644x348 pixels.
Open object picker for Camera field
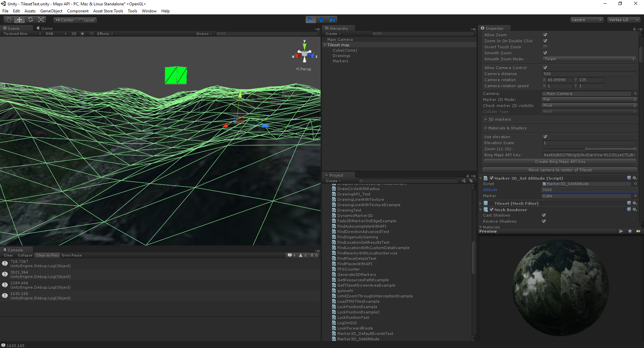(x=635, y=94)
